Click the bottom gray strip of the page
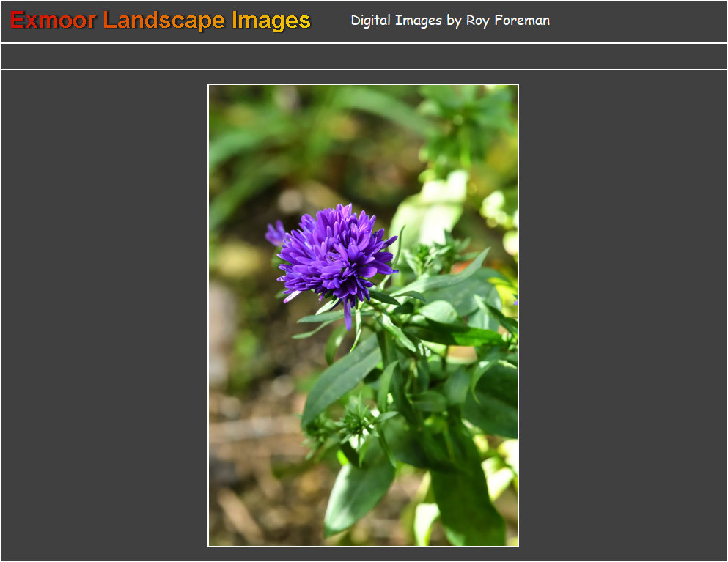This screenshot has height=562, width=728. [x=364, y=557]
